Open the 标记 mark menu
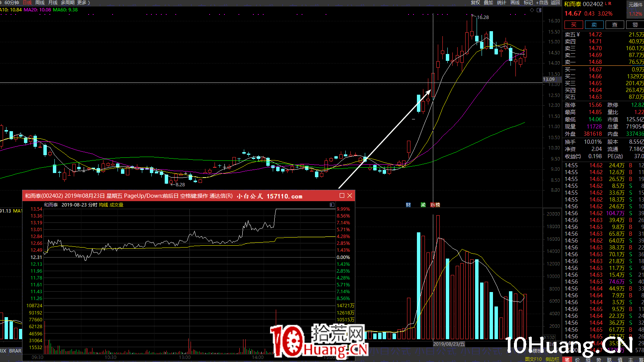 tap(528, 3)
